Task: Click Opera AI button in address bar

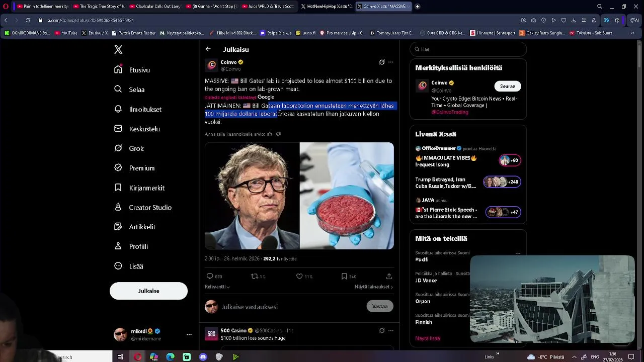Action: 634,20
